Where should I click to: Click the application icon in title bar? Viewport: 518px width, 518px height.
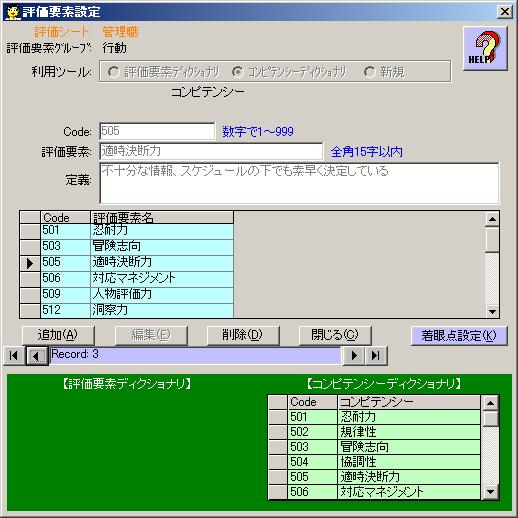click(x=12, y=12)
